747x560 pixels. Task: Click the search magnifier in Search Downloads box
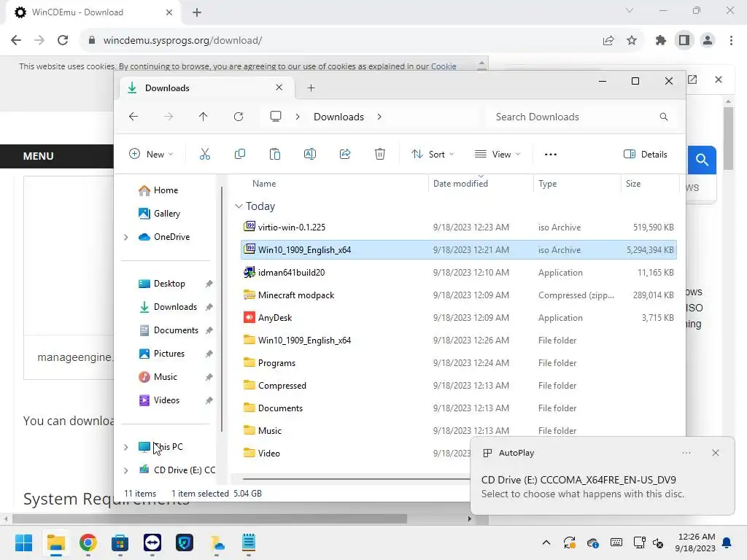click(664, 117)
